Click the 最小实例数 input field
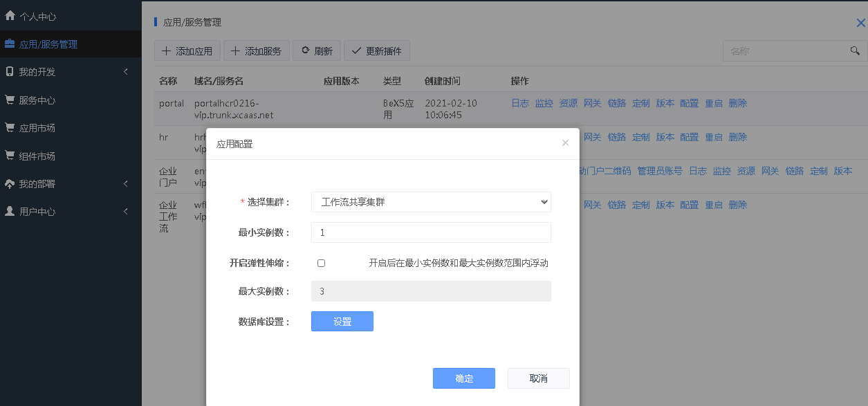Image resolution: width=868 pixels, height=406 pixels. [x=431, y=232]
